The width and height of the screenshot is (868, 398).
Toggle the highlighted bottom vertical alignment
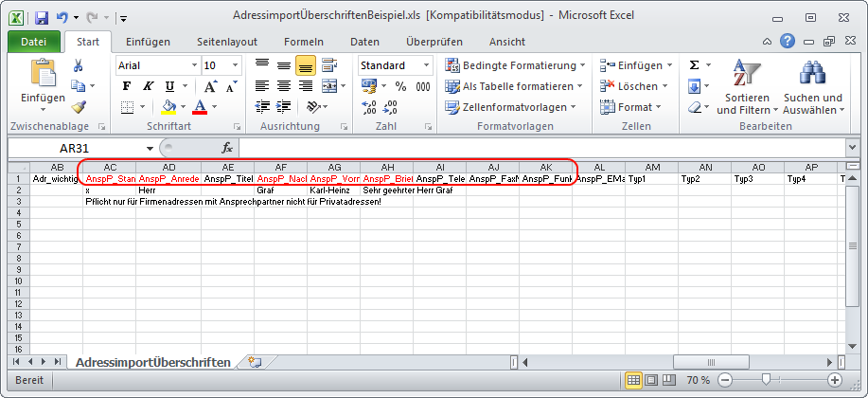click(x=305, y=65)
